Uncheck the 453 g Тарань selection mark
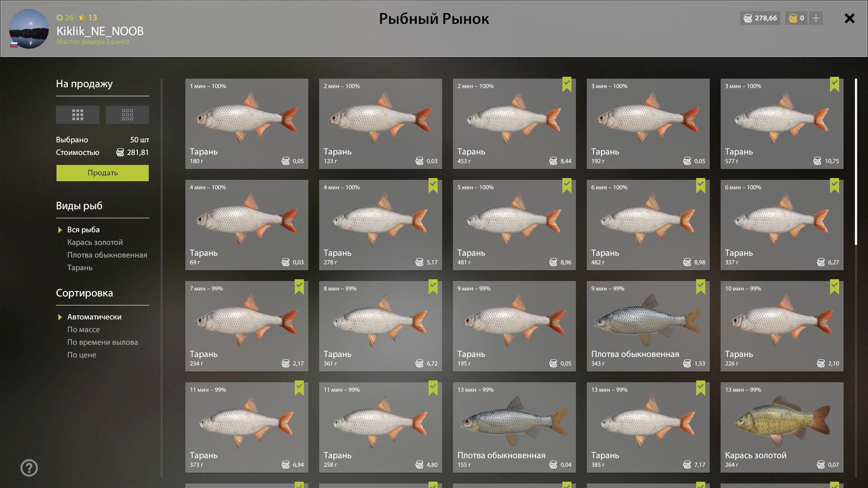Screen dimensions: 868x488 click(566, 84)
